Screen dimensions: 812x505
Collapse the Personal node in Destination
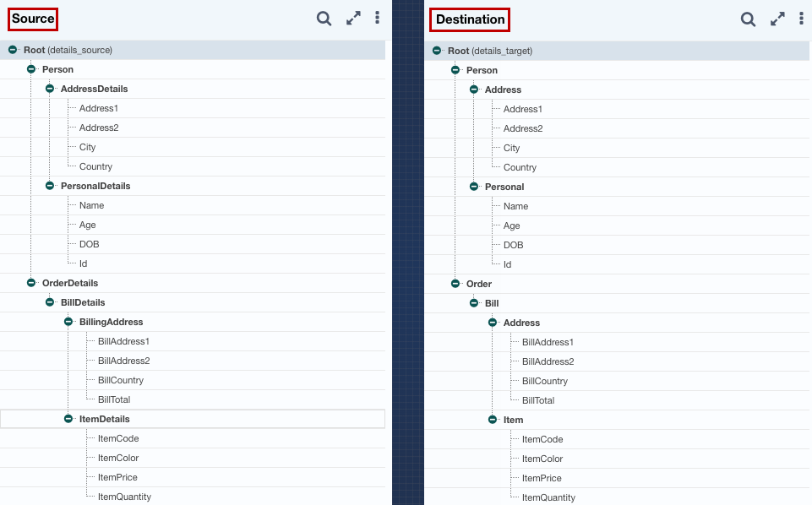tap(474, 187)
